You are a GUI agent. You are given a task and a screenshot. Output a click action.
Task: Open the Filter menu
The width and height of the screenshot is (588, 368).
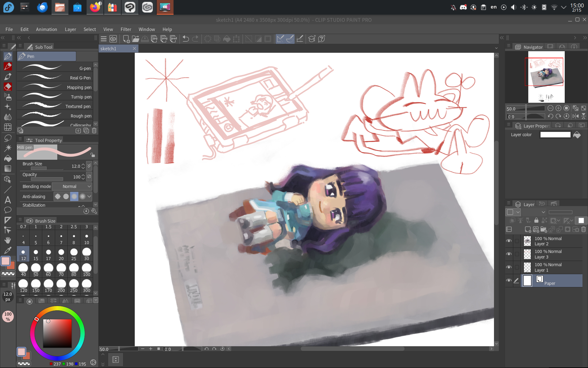[x=126, y=29]
